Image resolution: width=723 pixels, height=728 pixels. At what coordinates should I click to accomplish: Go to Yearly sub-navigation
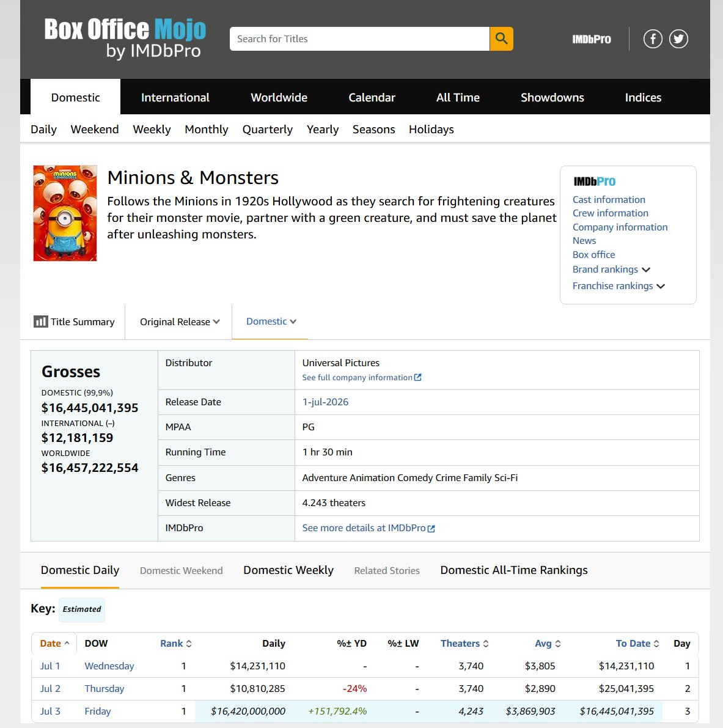tap(323, 130)
